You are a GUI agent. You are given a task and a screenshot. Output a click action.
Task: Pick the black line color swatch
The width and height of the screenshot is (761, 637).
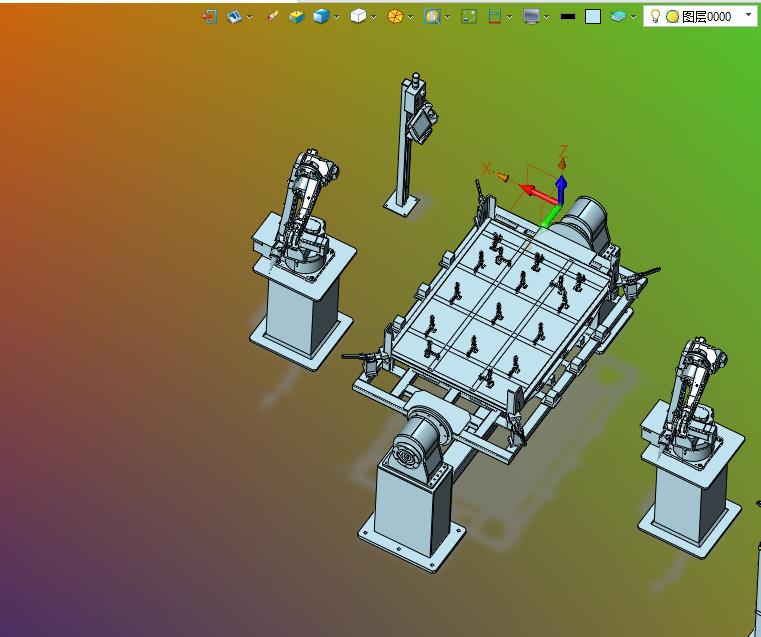coord(568,16)
